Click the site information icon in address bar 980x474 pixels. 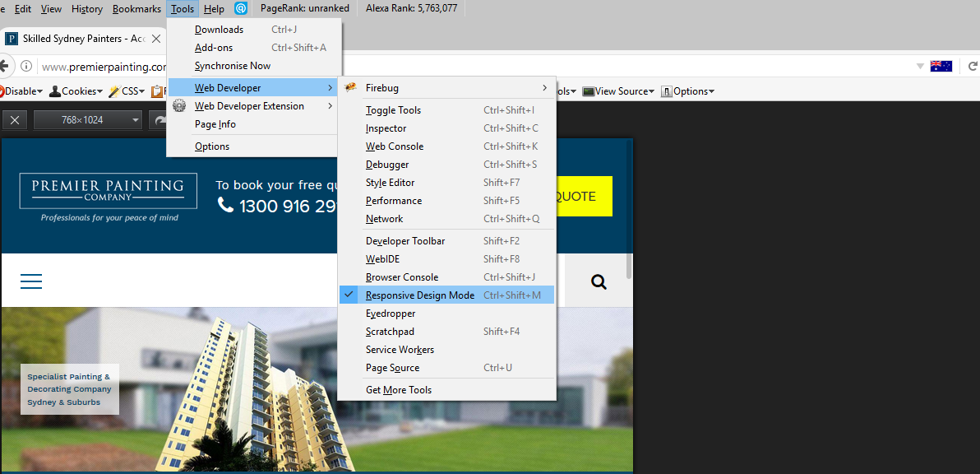tap(26, 67)
